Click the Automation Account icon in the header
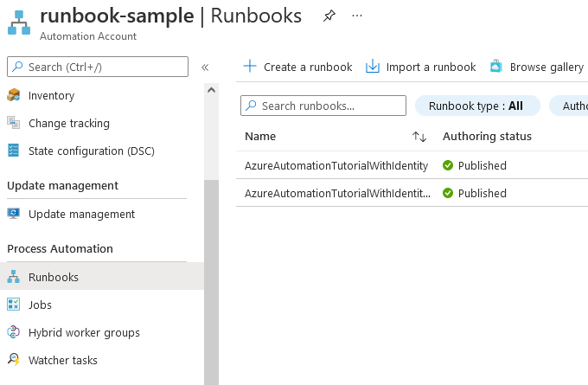This screenshot has height=385, width=588. (x=19, y=22)
